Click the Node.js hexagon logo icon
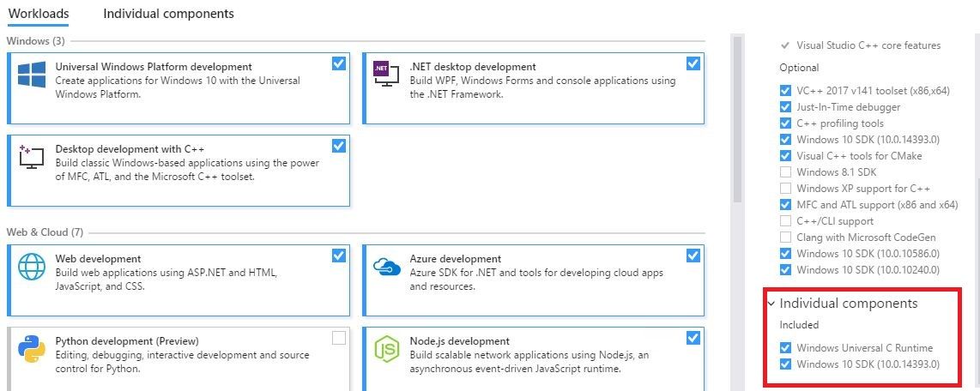 pos(385,348)
